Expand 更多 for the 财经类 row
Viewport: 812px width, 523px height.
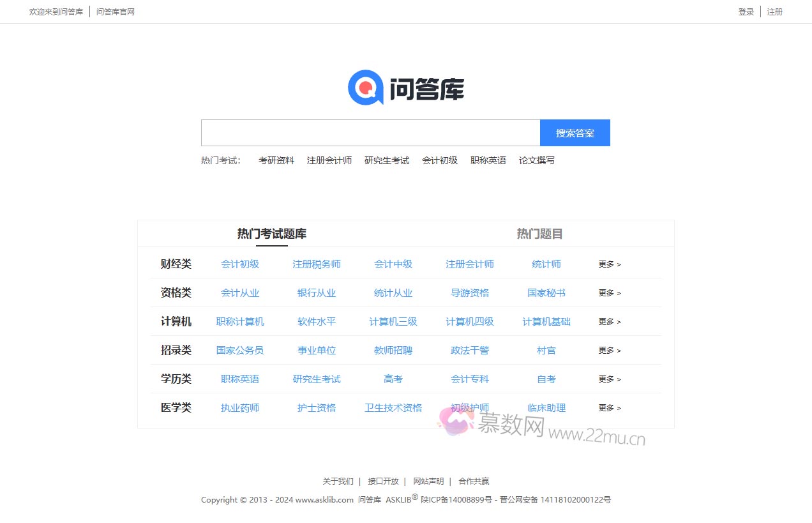[609, 264]
